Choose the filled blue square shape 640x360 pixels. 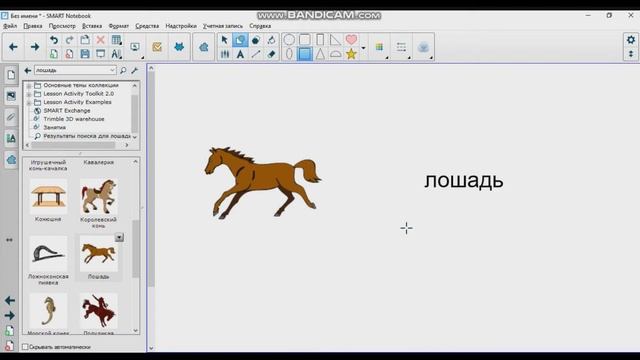[304, 54]
